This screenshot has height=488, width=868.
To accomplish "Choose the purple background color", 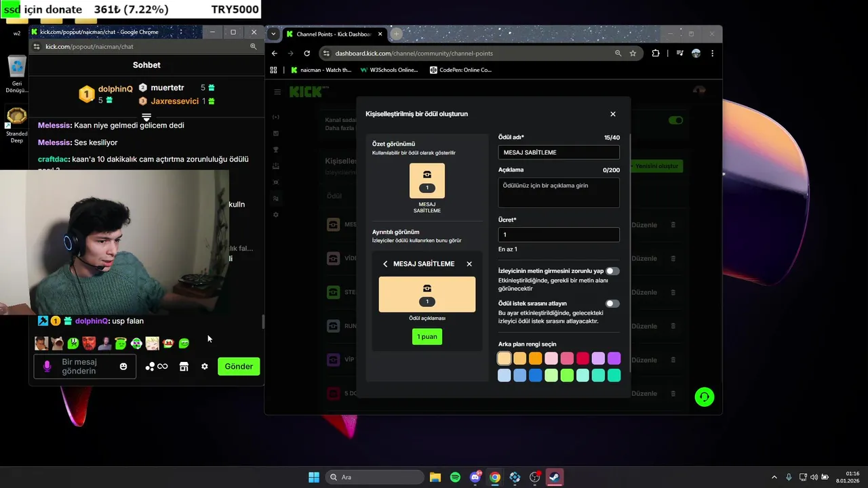I will click(x=614, y=359).
